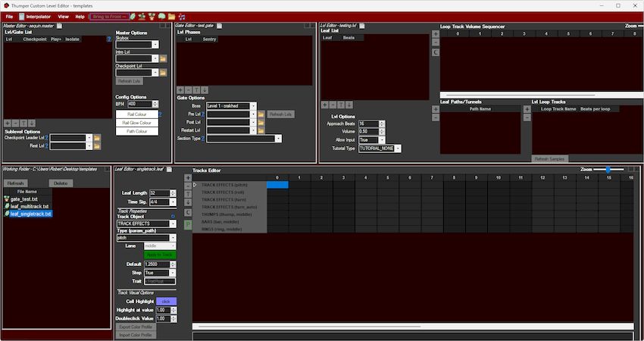Viewport: 644px width, 341px height.
Task: Click the C button beside Tracks Editor
Action: coord(188,214)
